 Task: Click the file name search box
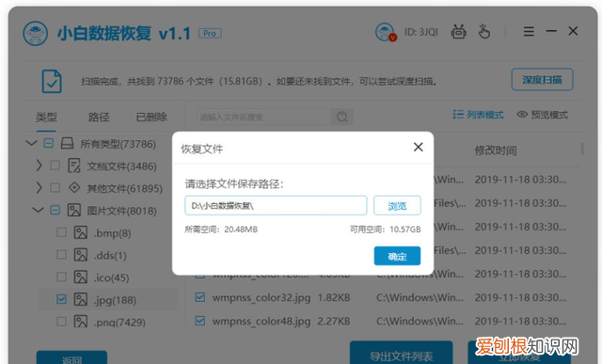pyautogui.click(x=264, y=117)
